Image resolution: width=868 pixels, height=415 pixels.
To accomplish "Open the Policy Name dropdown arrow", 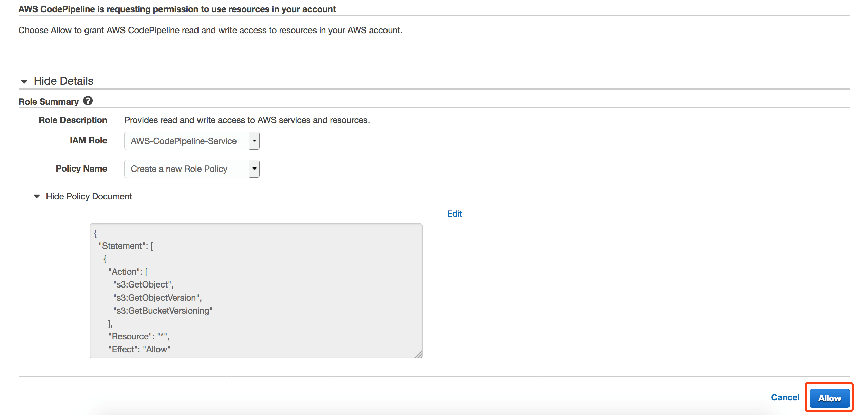I will pyautogui.click(x=254, y=169).
